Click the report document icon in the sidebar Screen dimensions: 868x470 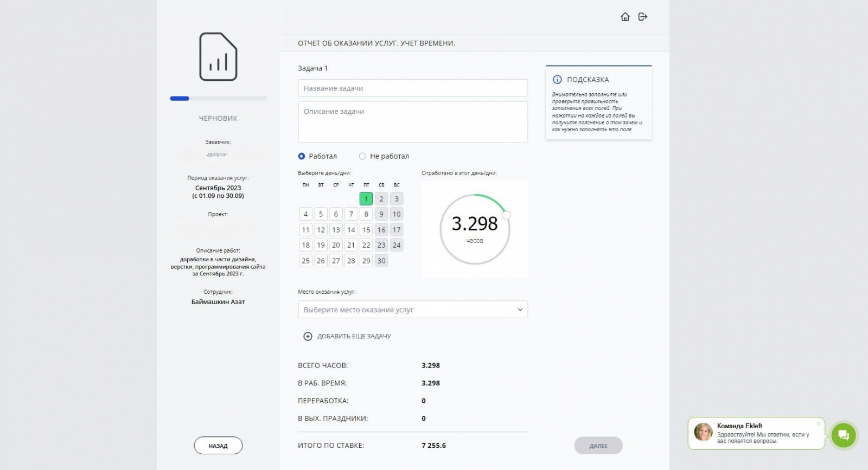(x=218, y=57)
